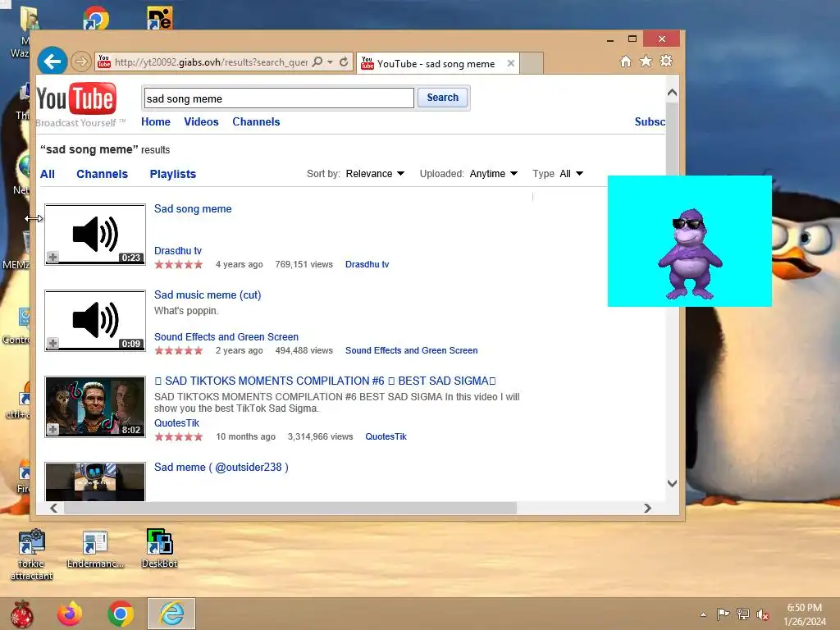Refresh the page with reload icon
The image size is (840, 630).
pos(344,62)
